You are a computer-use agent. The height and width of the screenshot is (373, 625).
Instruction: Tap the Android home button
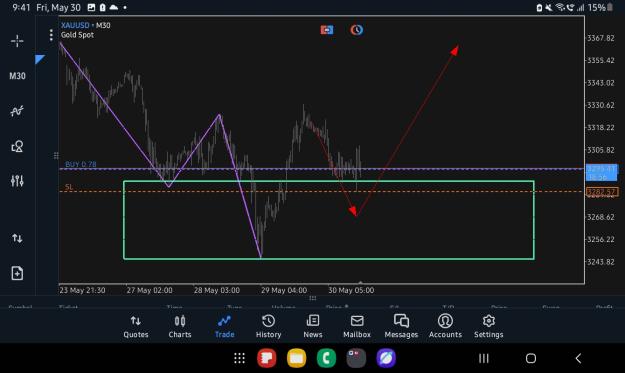pyautogui.click(x=531, y=358)
